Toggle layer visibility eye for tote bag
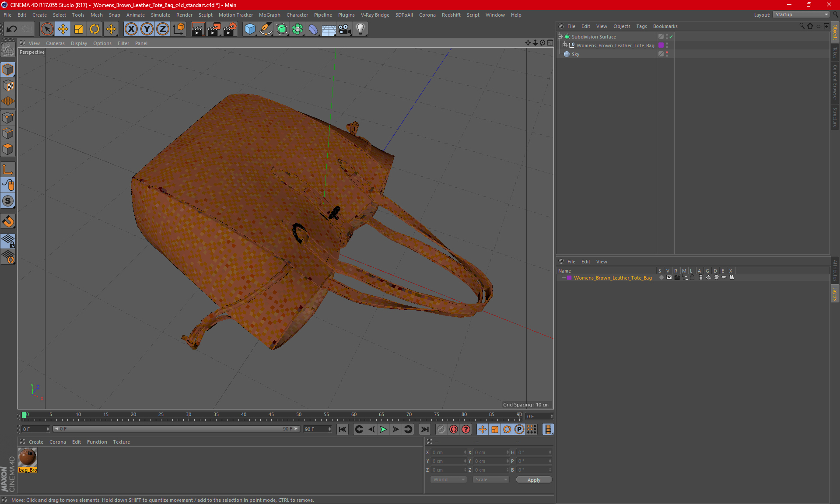 669,277
